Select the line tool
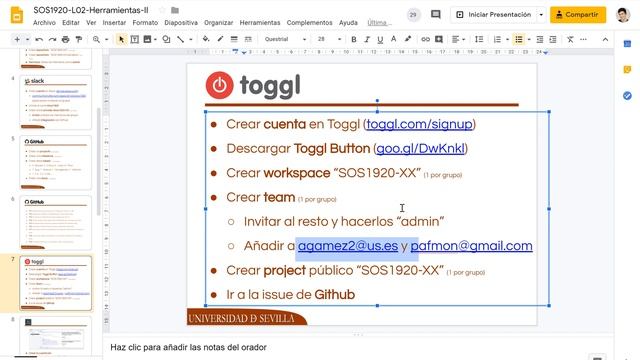The height and width of the screenshot is (360, 640). 180,40
